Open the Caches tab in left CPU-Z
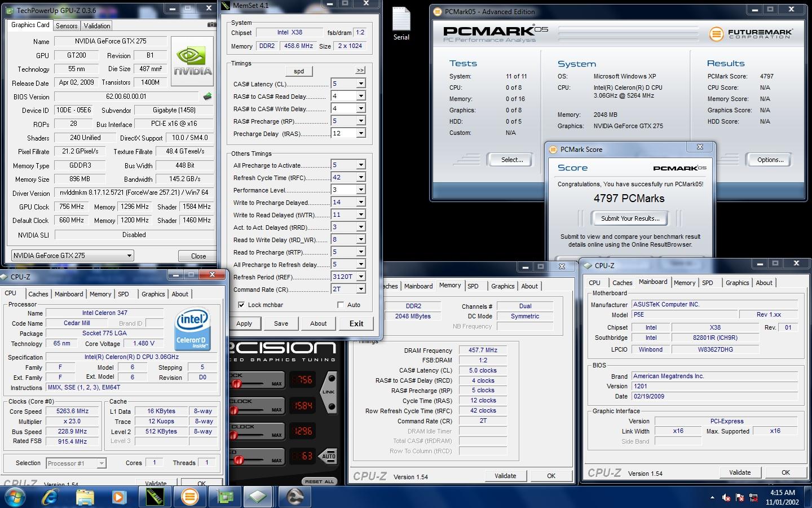Image resolution: width=812 pixels, height=508 pixels. tap(38, 294)
